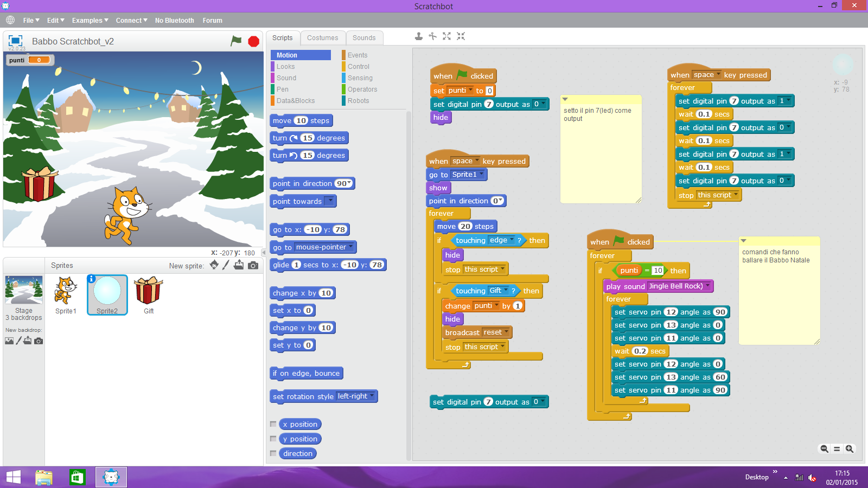Open rotation style left-right dropdown
This screenshot has width=868, height=488.
click(x=371, y=396)
